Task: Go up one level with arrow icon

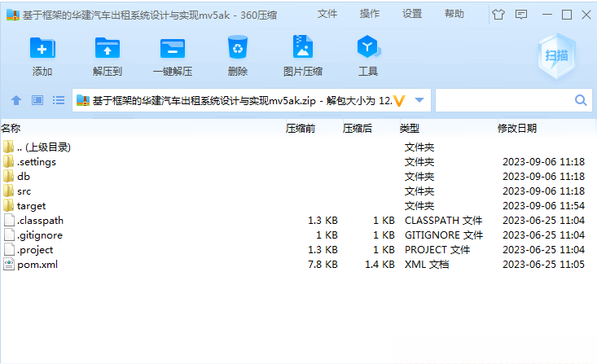Action: coord(16,100)
